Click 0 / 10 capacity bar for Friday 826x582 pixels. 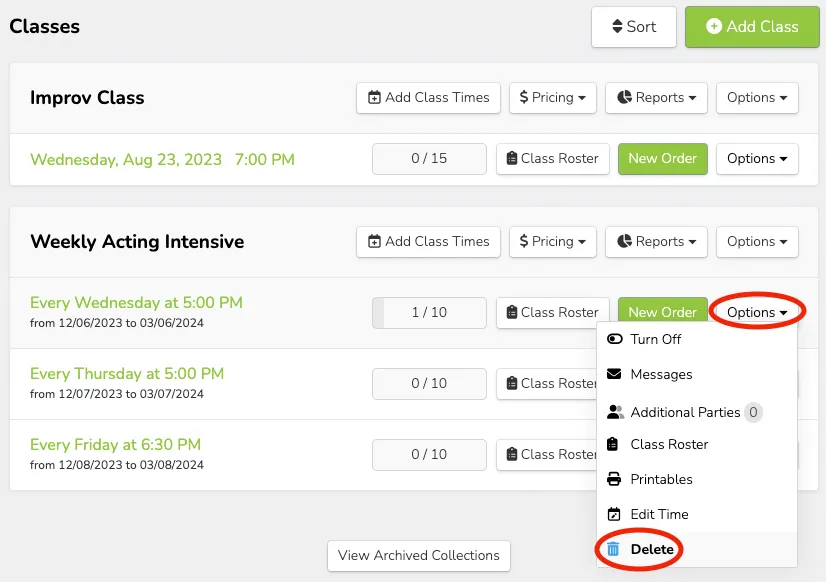(429, 455)
